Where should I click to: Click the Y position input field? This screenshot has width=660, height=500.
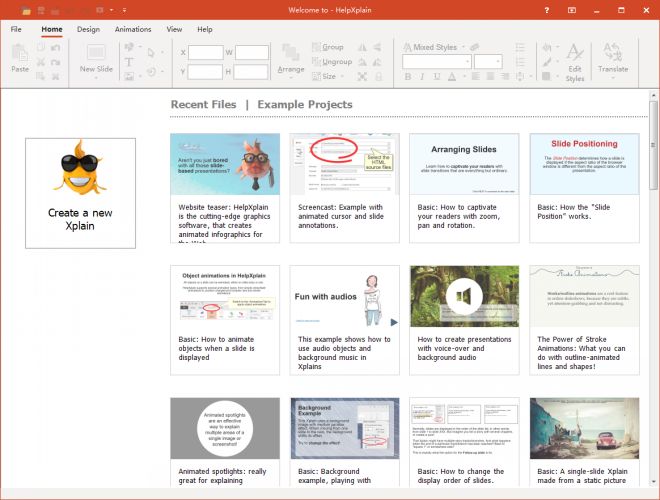click(x=205, y=72)
